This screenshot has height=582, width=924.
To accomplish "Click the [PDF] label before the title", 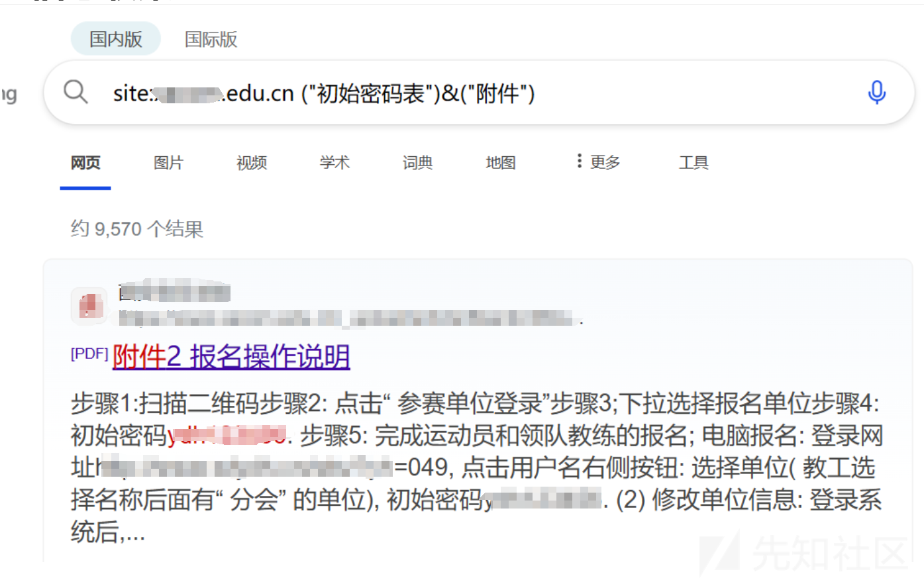I will [89, 354].
